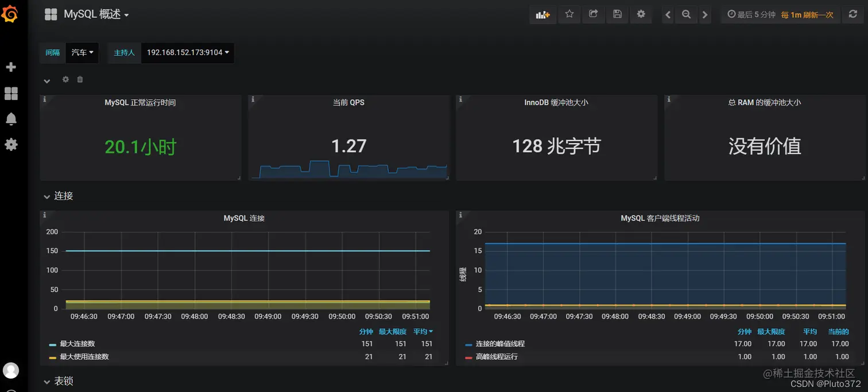This screenshot has height=392, width=868.
Task: Sort threads legend by 平均 column
Action: pyautogui.click(x=810, y=332)
